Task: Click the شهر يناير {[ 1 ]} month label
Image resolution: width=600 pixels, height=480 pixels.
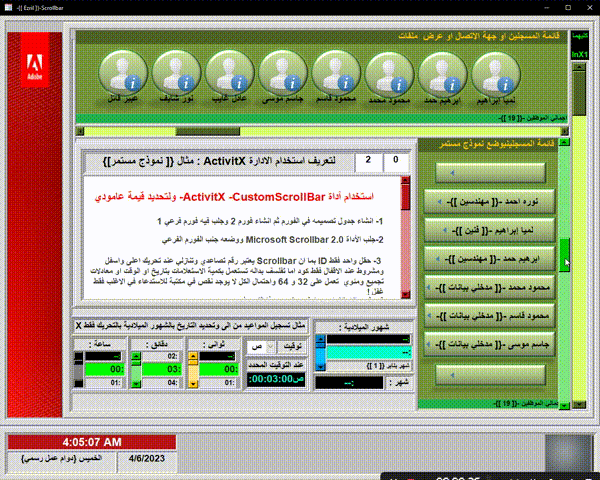Action: click(368, 367)
